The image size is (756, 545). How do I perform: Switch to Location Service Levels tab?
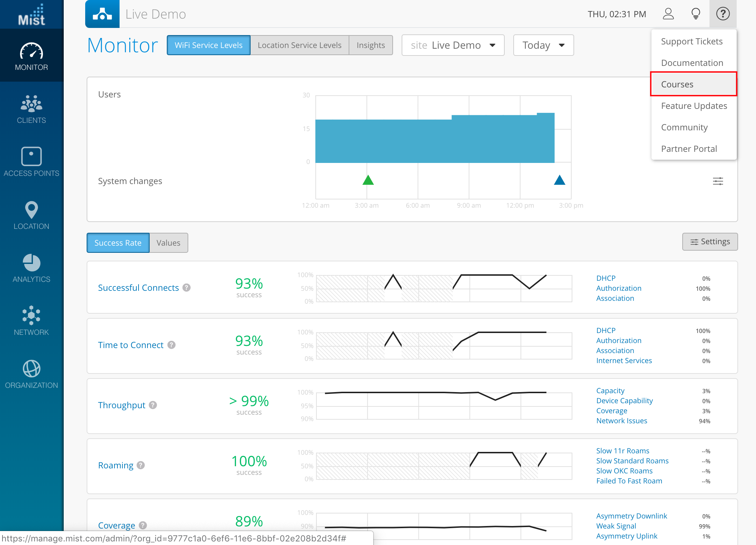(299, 45)
